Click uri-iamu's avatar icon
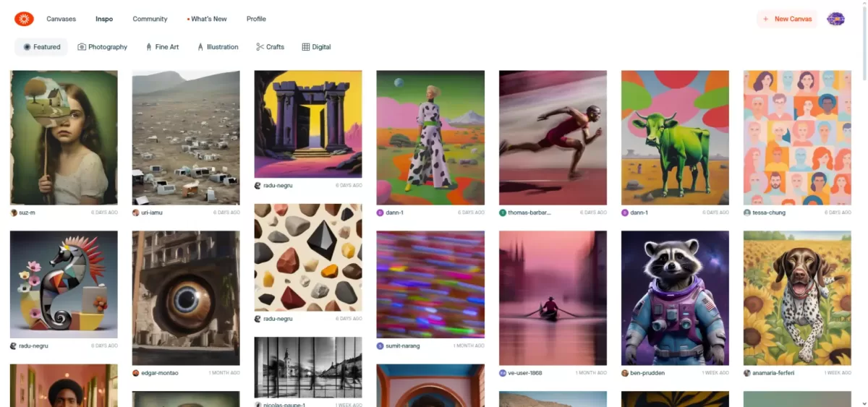Screen dimensions: 868x407 (x=136, y=213)
